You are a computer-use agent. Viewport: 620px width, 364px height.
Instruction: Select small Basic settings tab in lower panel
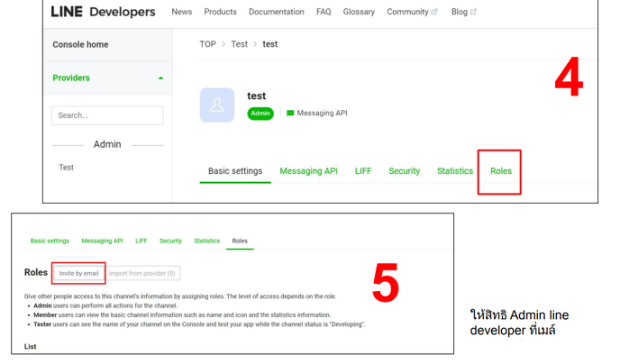point(50,241)
